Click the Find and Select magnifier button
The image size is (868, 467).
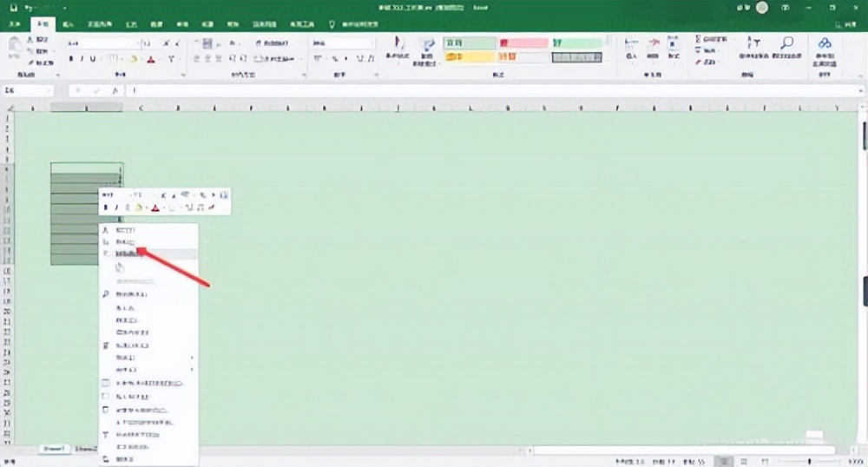[x=786, y=48]
